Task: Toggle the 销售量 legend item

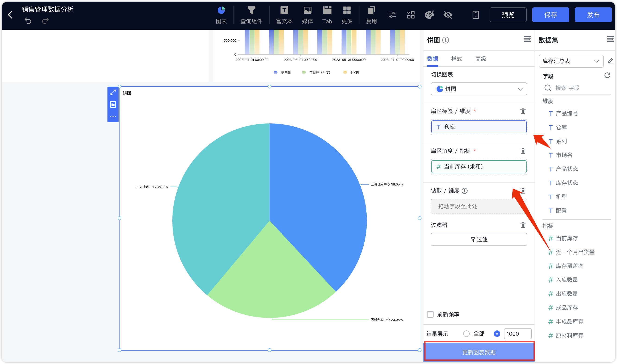Action: (282, 73)
